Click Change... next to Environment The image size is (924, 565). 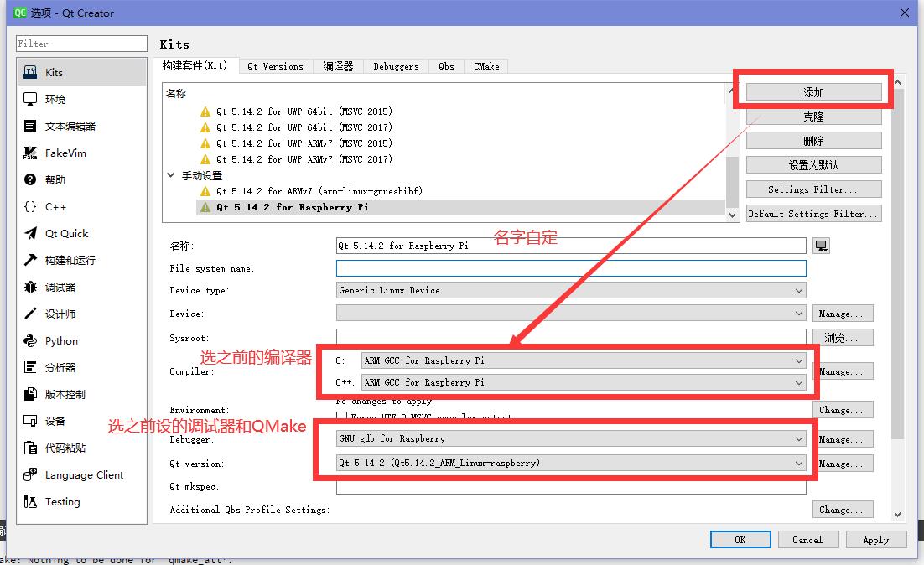tap(843, 409)
